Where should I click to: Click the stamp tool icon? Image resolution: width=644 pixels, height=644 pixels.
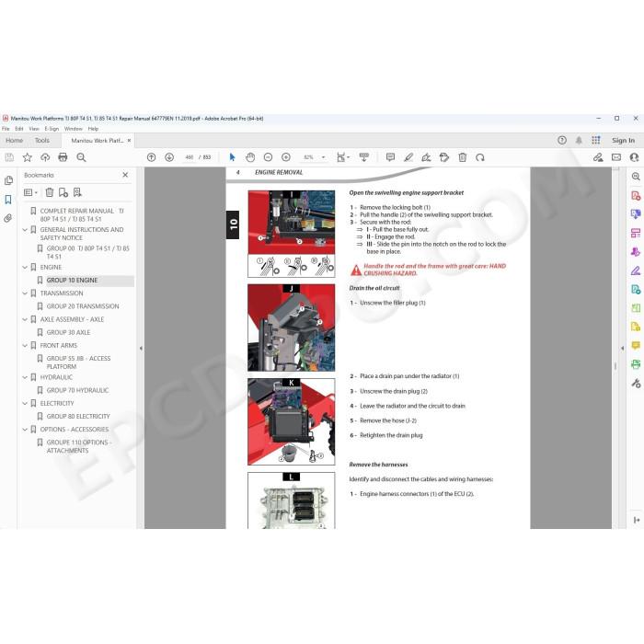click(x=444, y=157)
